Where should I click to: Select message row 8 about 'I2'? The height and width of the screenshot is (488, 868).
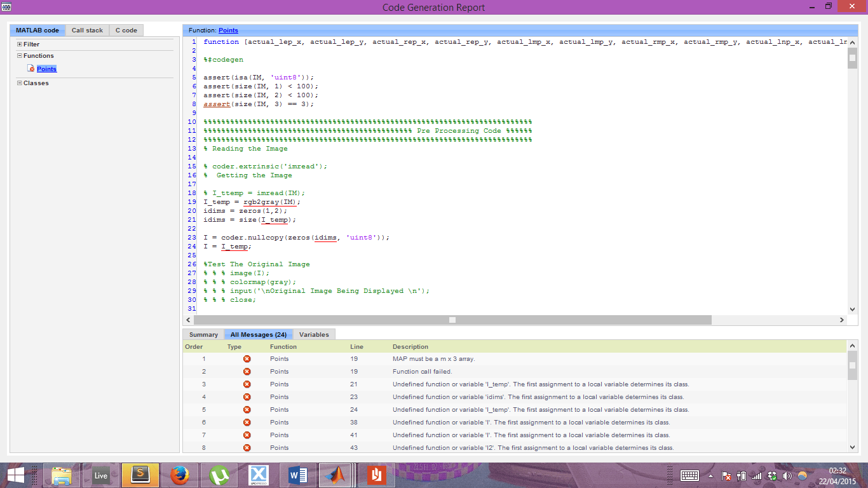click(x=515, y=448)
